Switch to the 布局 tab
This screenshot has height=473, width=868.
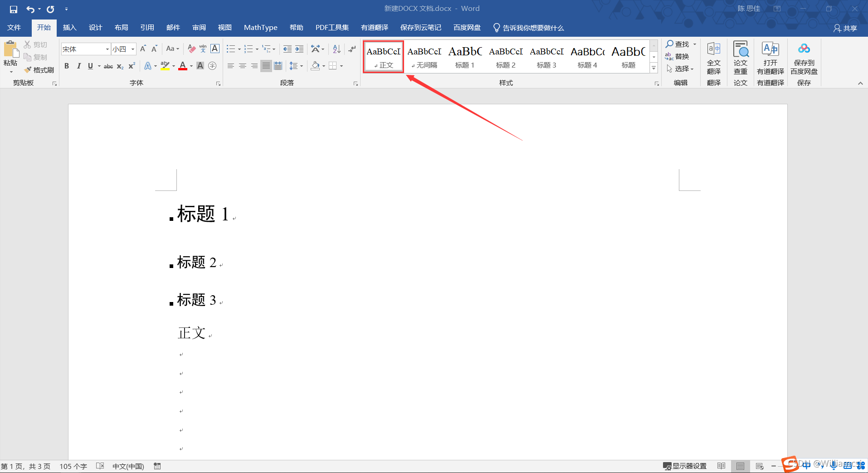(x=121, y=28)
